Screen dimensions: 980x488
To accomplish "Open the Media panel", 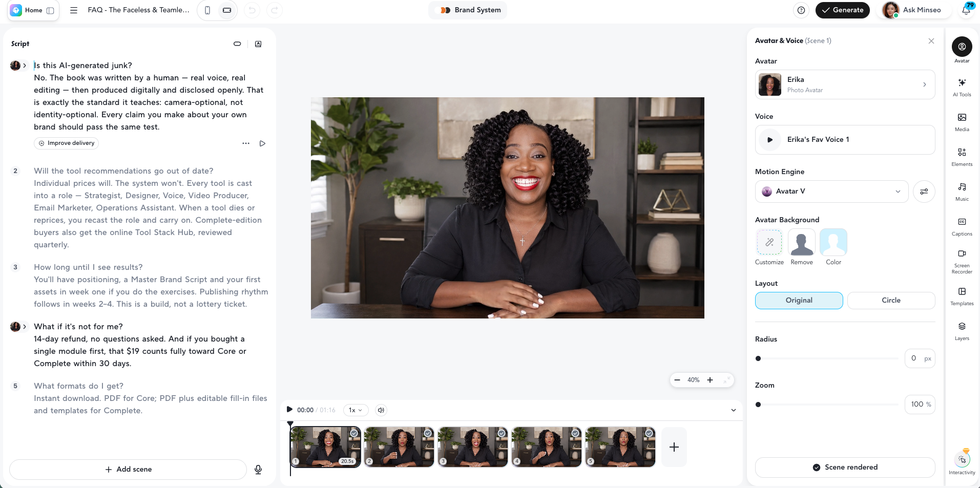I will pyautogui.click(x=962, y=122).
